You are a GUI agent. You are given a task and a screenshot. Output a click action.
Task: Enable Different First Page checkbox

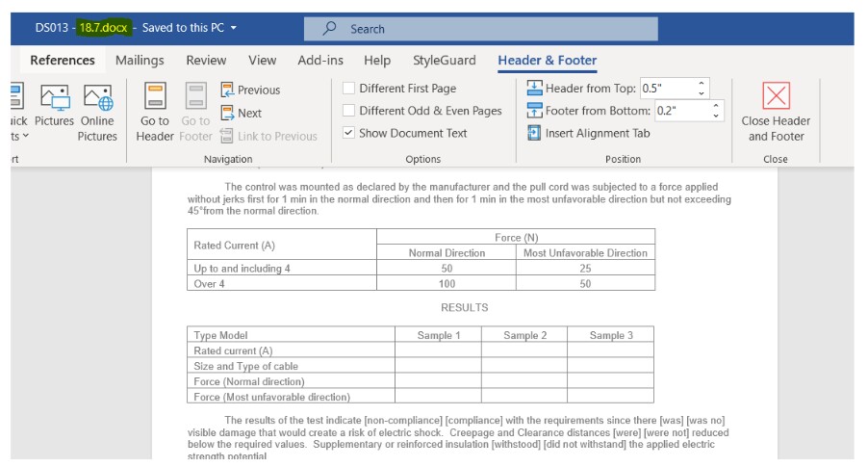click(349, 89)
